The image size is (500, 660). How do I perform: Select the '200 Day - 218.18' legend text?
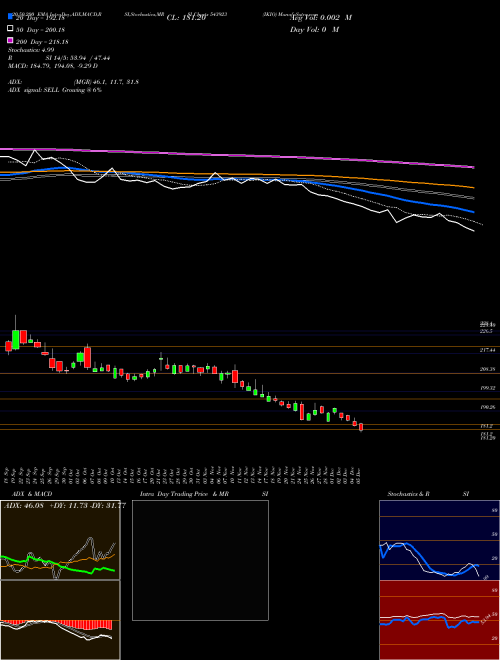click(43, 42)
